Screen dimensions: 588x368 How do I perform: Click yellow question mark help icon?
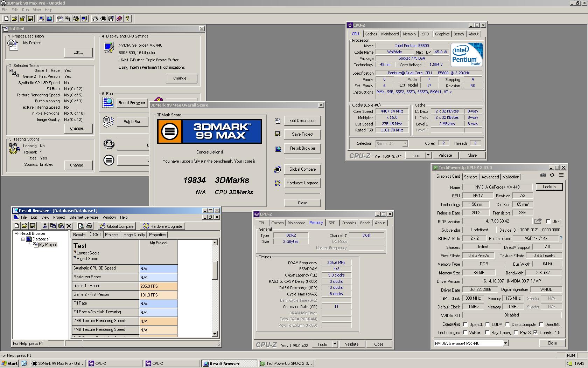[x=127, y=19]
